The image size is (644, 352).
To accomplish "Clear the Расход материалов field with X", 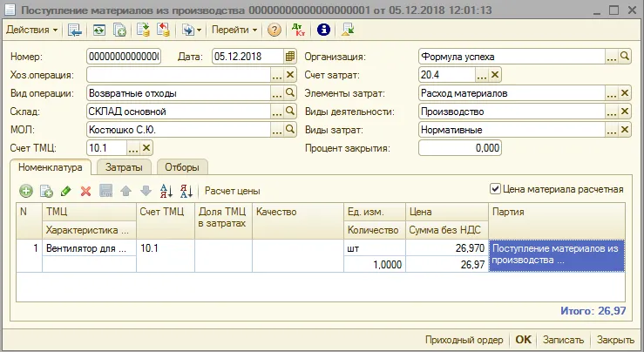I will coord(625,93).
